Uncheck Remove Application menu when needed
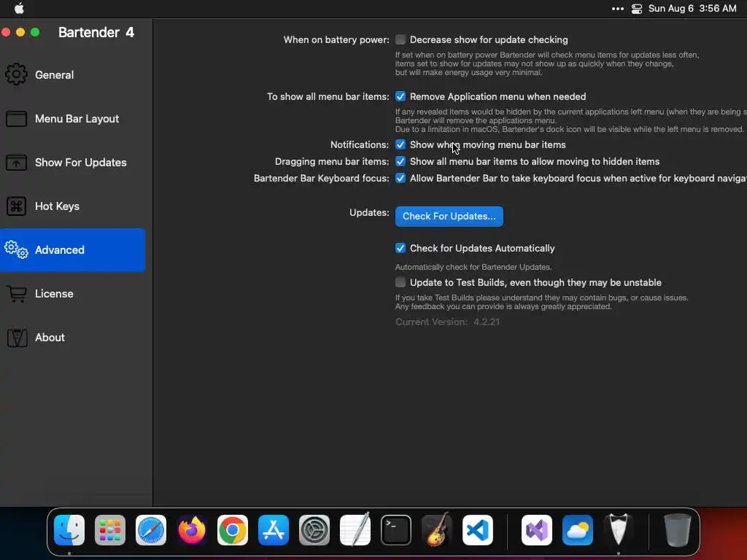747x560 pixels. (400, 96)
